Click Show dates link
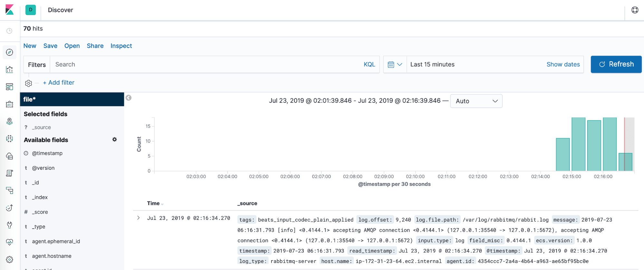 click(x=563, y=64)
